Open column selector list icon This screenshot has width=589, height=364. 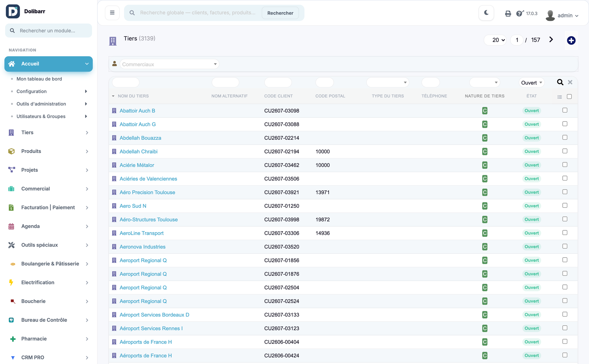560,97
